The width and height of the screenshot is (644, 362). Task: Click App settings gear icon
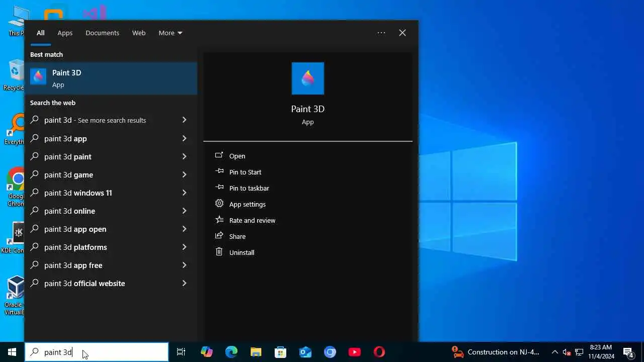[219, 204]
